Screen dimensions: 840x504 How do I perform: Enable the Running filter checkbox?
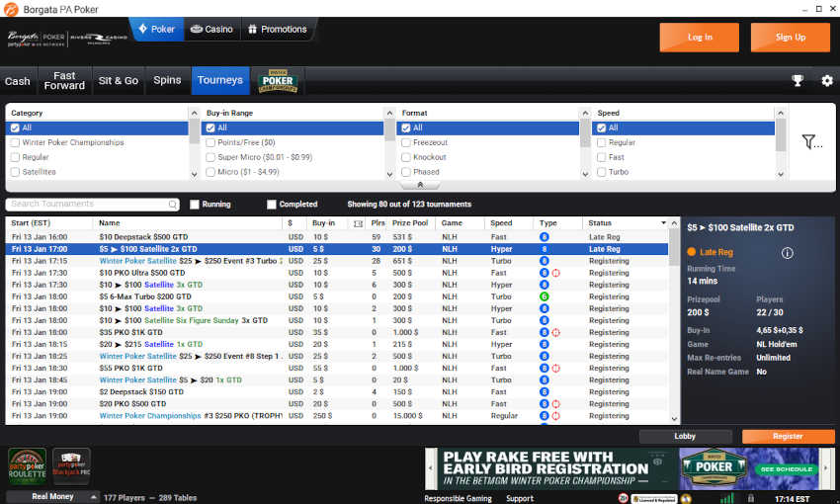[x=195, y=205]
